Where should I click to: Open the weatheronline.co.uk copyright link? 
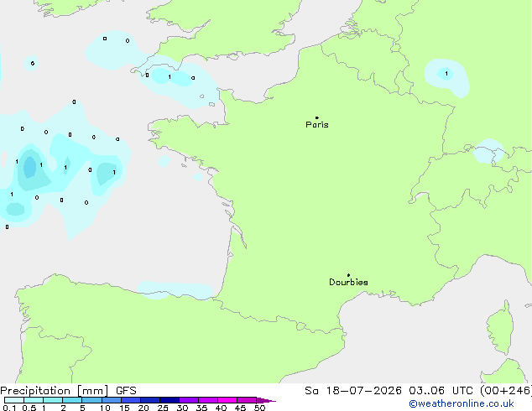(x=462, y=403)
